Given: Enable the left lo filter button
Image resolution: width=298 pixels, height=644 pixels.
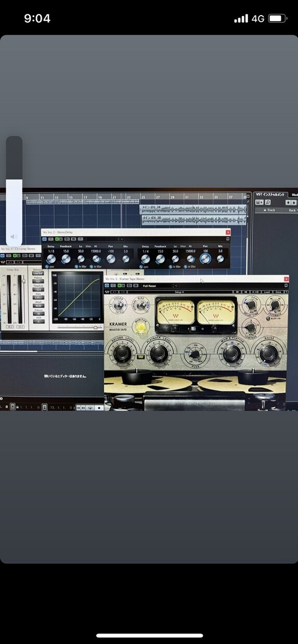Looking at the screenshot, I should pyautogui.click(x=80, y=266).
